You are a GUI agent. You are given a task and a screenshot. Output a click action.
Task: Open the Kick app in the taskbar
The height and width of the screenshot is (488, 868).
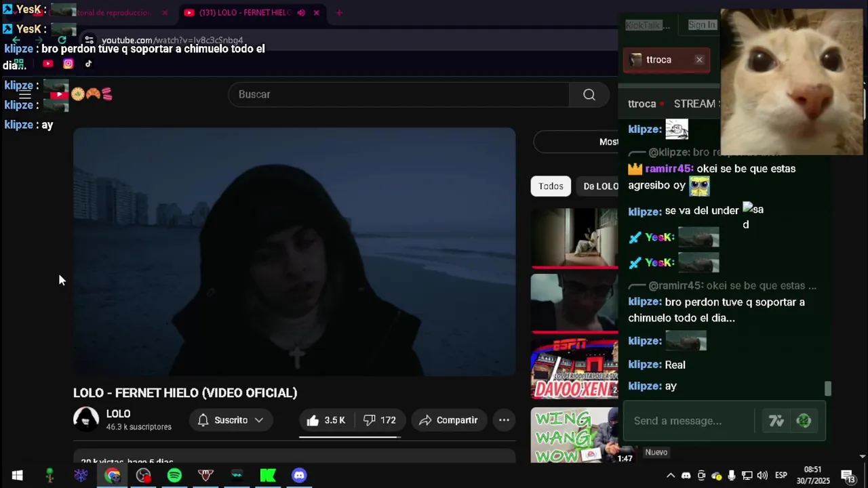click(x=268, y=476)
